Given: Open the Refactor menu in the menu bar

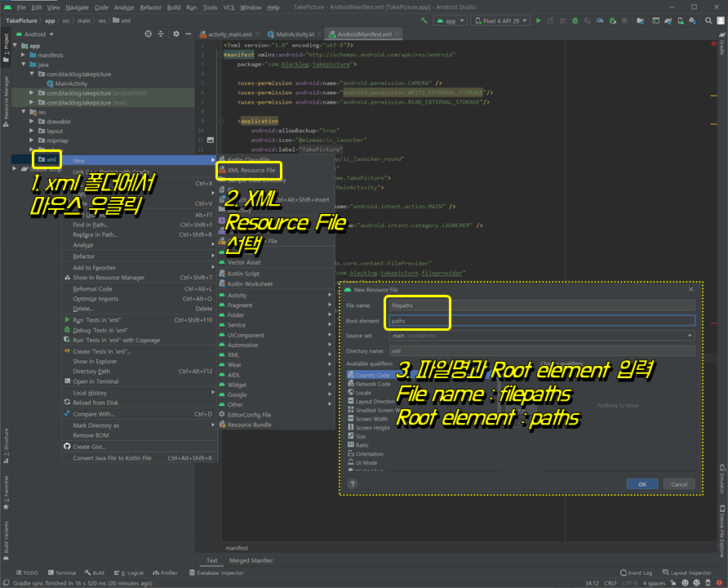Looking at the screenshot, I should pyautogui.click(x=151, y=7).
